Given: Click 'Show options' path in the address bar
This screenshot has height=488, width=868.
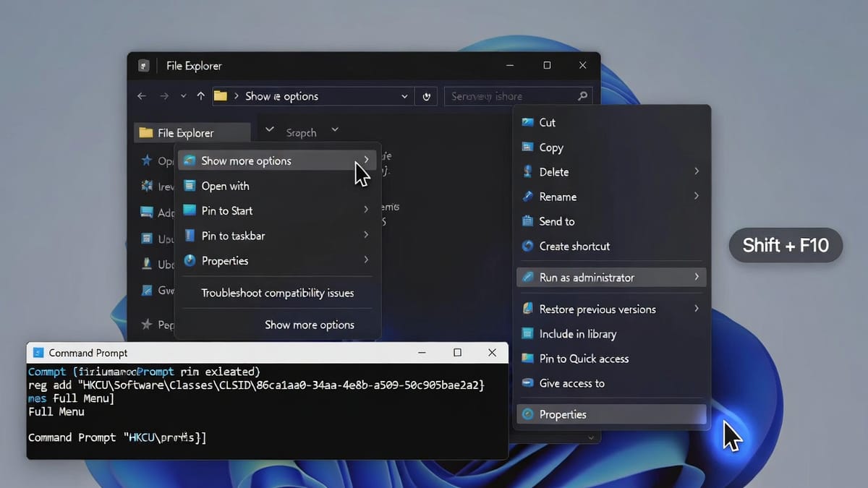Looking at the screenshot, I should 281,96.
